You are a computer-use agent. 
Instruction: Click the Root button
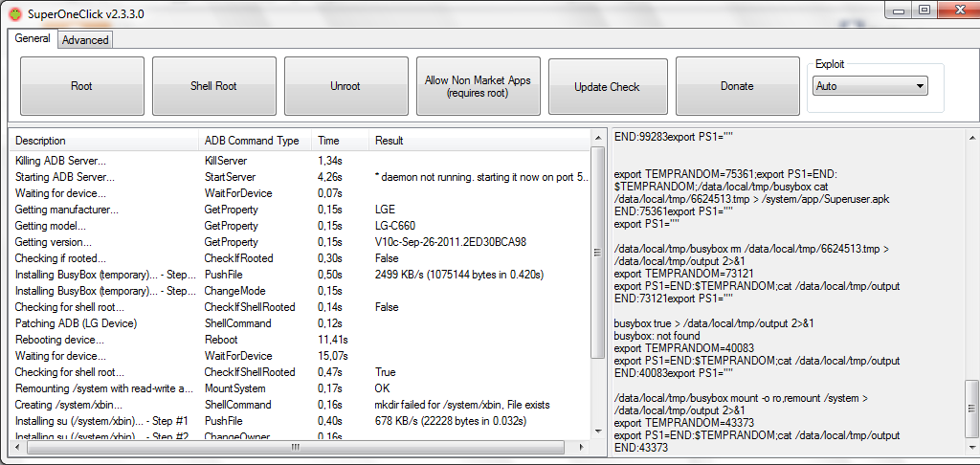click(82, 86)
